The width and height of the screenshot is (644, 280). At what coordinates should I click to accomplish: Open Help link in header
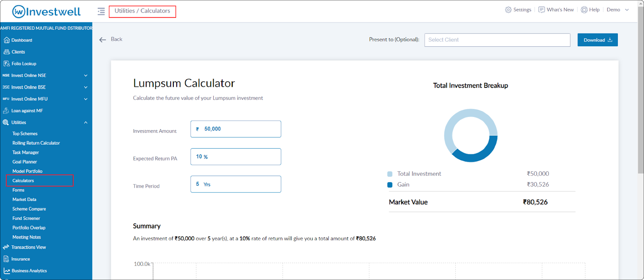(594, 10)
